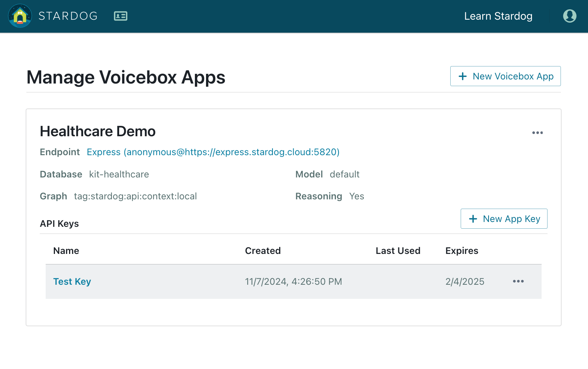Click the Expires column header

point(462,251)
